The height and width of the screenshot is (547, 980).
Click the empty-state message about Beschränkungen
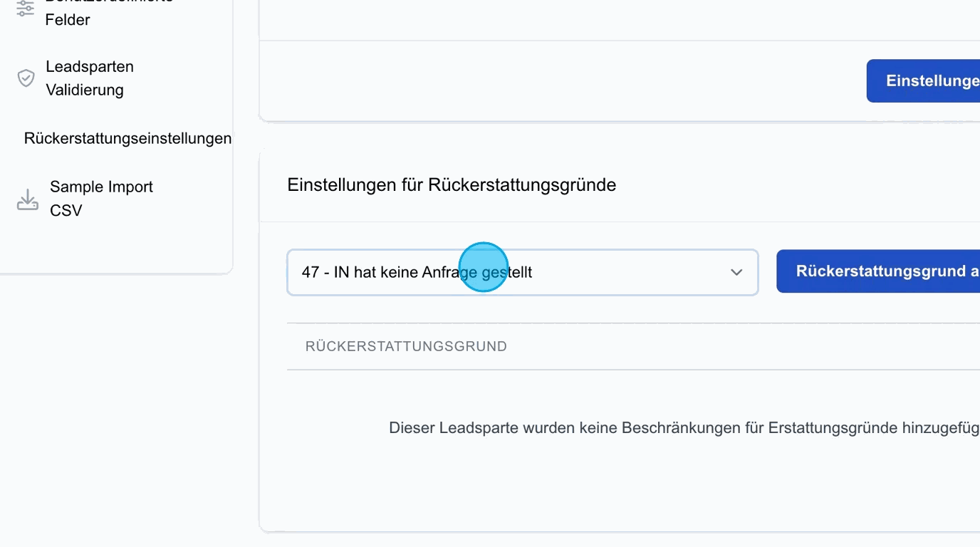pyautogui.click(x=684, y=428)
